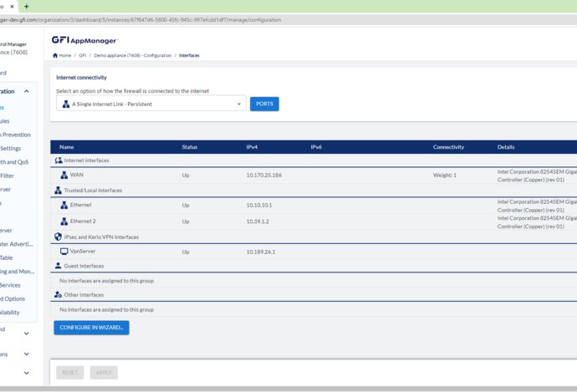Click the APPLY button
Screen dimensions: 577x392
[104, 373]
